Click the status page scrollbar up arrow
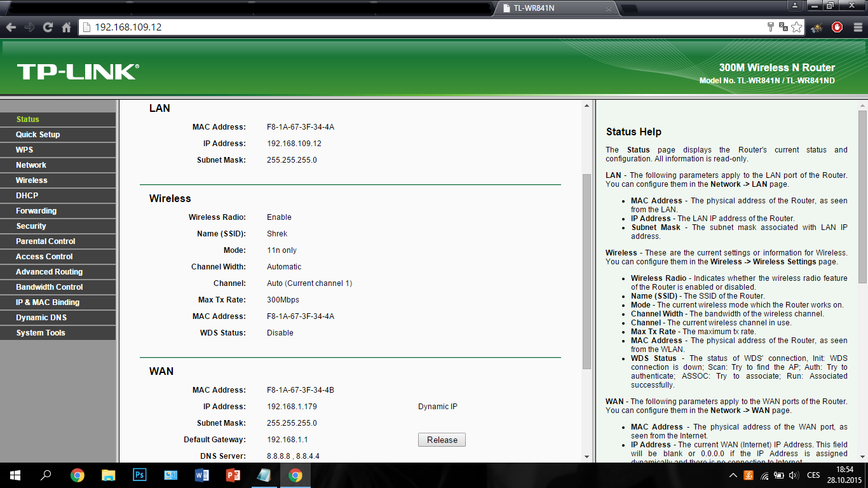This screenshot has width=868, height=488. [x=587, y=105]
